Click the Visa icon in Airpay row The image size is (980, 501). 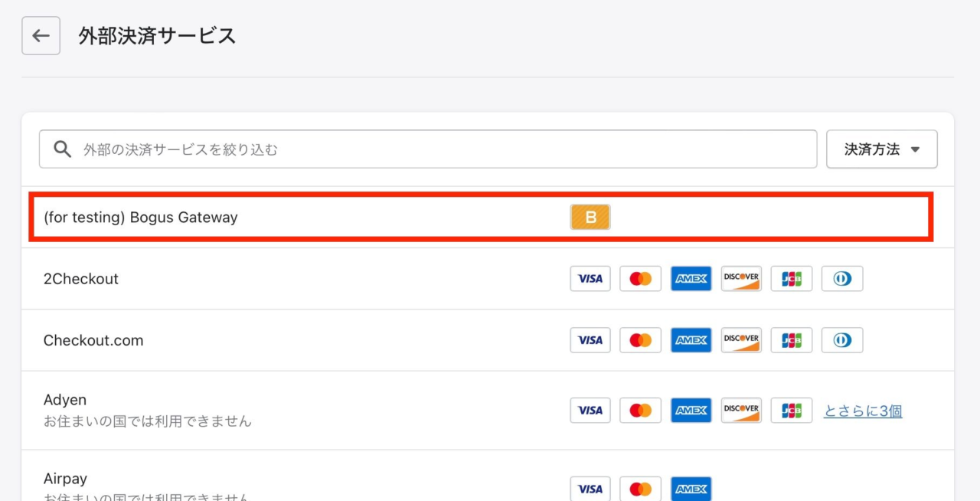590,489
